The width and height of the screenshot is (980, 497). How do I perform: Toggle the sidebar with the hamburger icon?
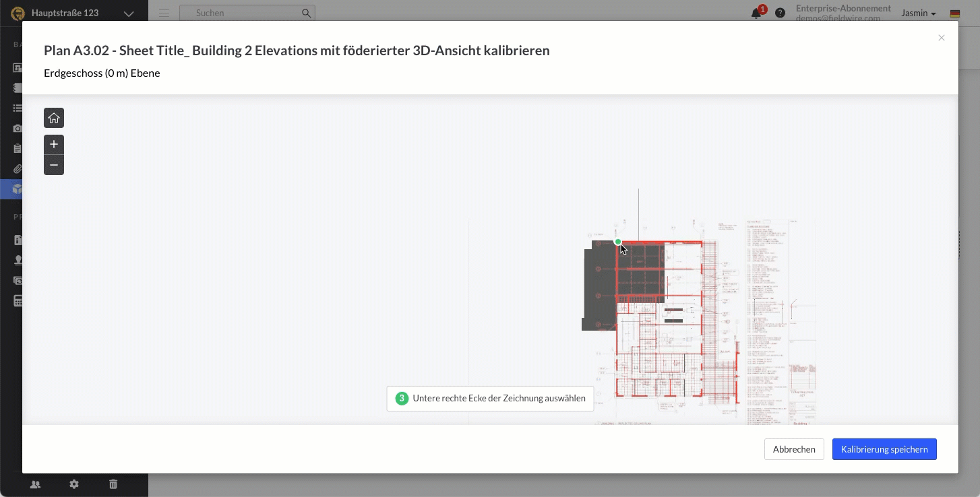click(164, 13)
